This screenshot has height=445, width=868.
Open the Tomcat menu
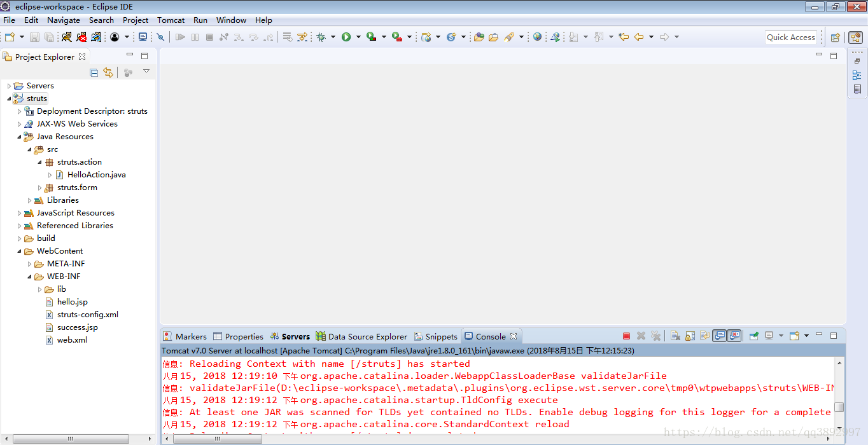[171, 20]
